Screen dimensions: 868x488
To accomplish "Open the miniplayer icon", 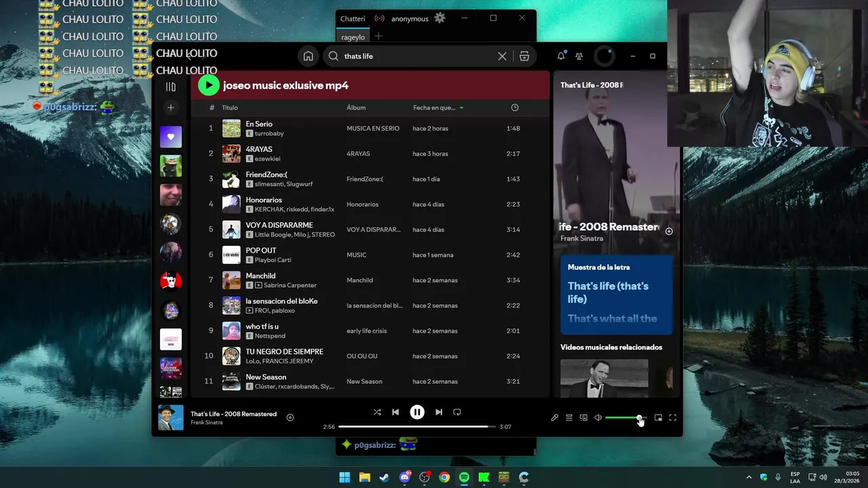I will coord(658,418).
